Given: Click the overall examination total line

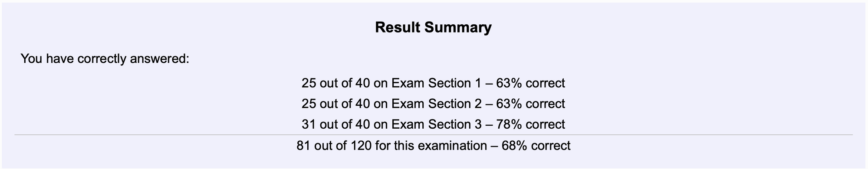Looking at the screenshot, I should click(x=433, y=145).
